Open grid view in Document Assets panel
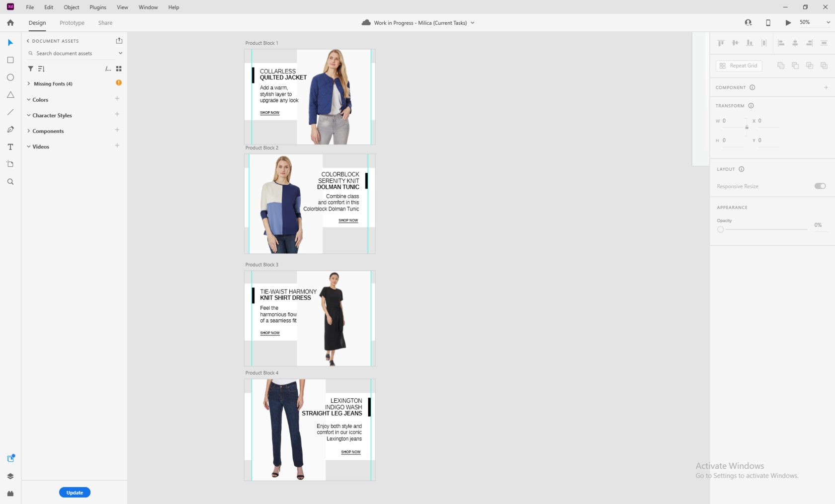 pos(119,69)
